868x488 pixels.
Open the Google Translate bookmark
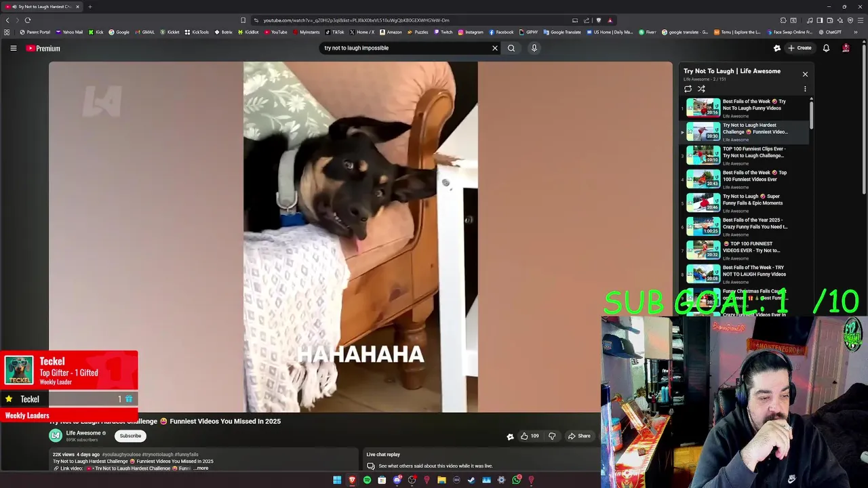coord(562,32)
